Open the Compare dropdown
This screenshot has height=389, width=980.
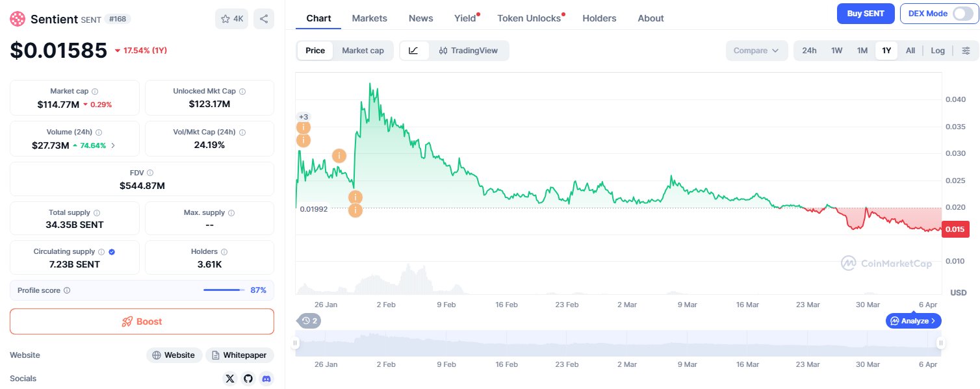click(756, 51)
